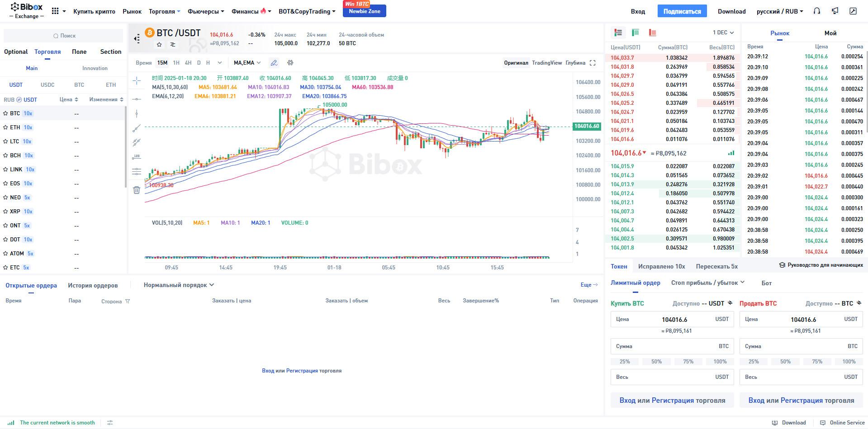Click the blue Подписаться button
The width and height of the screenshot is (868, 429).
[x=682, y=11]
